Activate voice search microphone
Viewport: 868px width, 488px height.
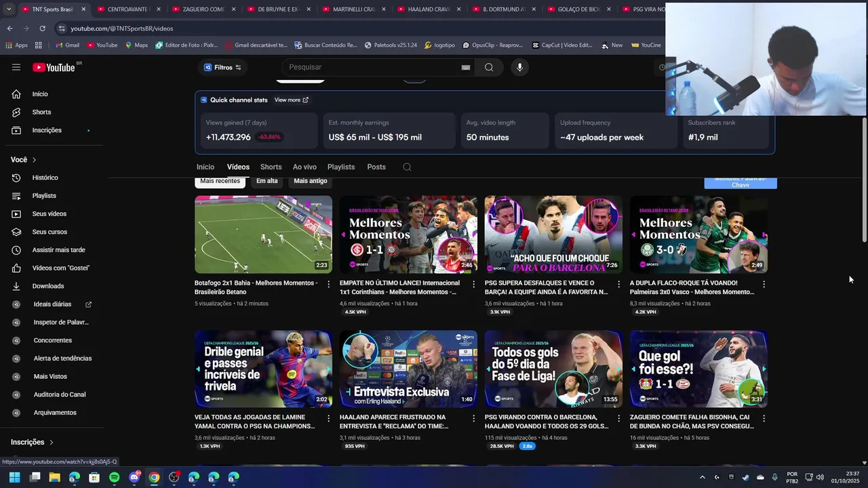(520, 67)
